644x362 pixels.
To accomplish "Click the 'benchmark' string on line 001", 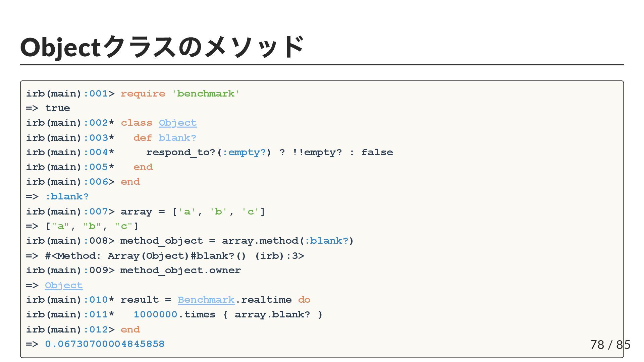I will pyautogui.click(x=206, y=94).
